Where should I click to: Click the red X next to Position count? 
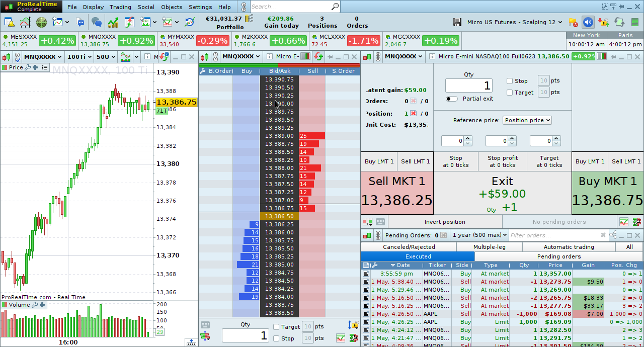click(414, 114)
